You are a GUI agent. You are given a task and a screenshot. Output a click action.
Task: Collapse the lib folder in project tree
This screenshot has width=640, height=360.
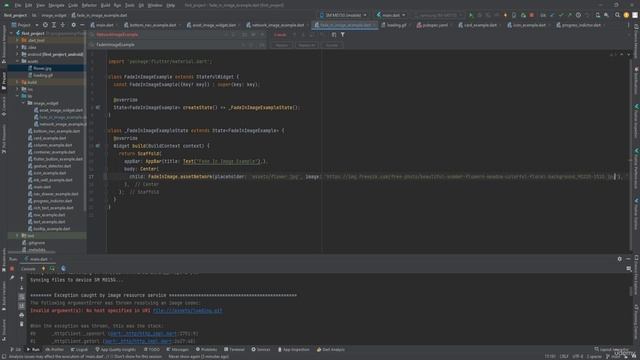(18, 96)
